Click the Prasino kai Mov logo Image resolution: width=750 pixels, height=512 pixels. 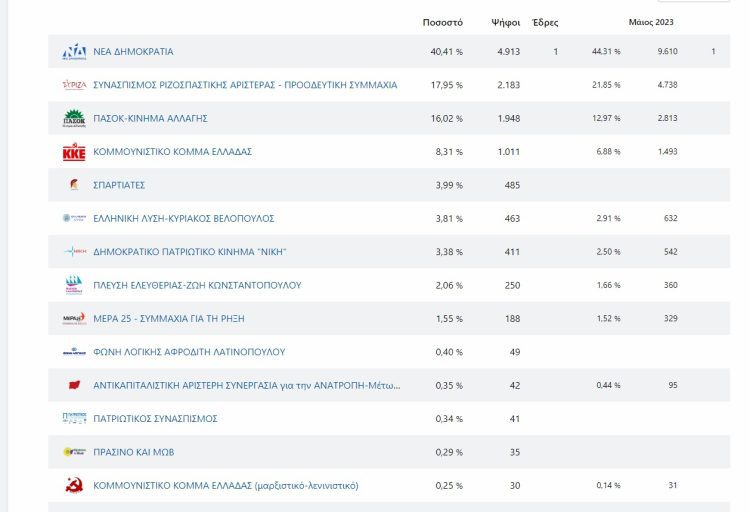74,452
